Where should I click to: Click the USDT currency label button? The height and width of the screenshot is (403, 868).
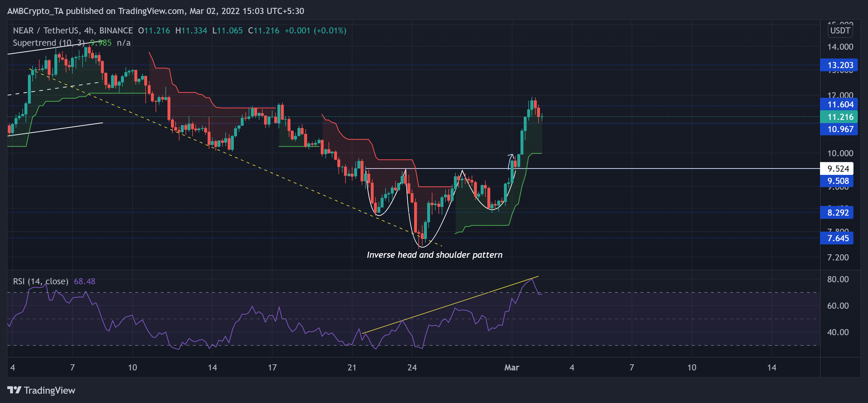(840, 31)
